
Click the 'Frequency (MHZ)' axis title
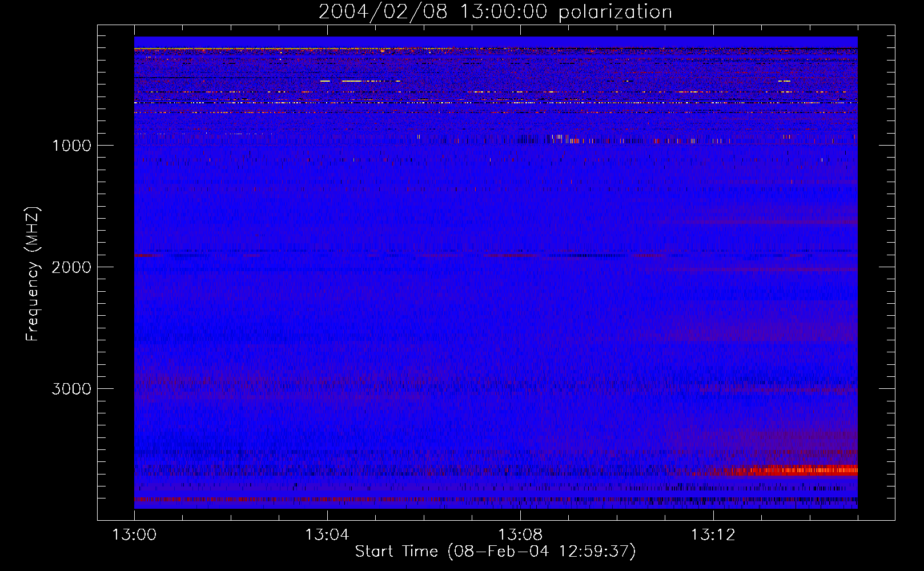(33, 274)
